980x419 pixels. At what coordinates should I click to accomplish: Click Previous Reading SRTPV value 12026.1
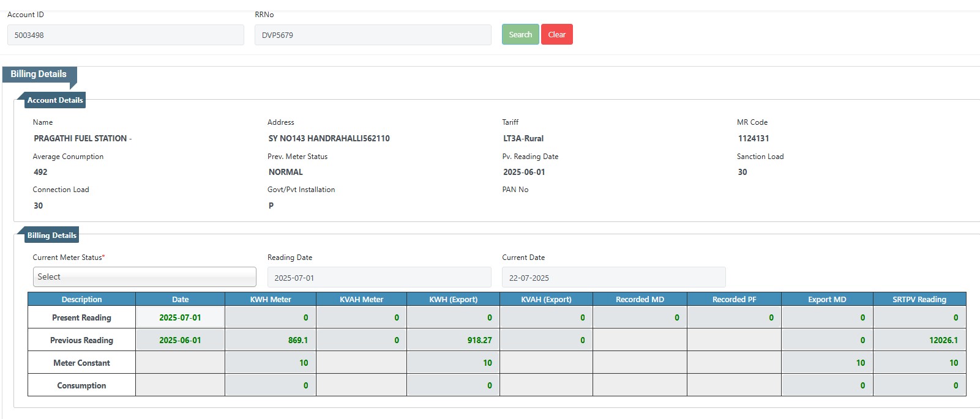point(943,340)
